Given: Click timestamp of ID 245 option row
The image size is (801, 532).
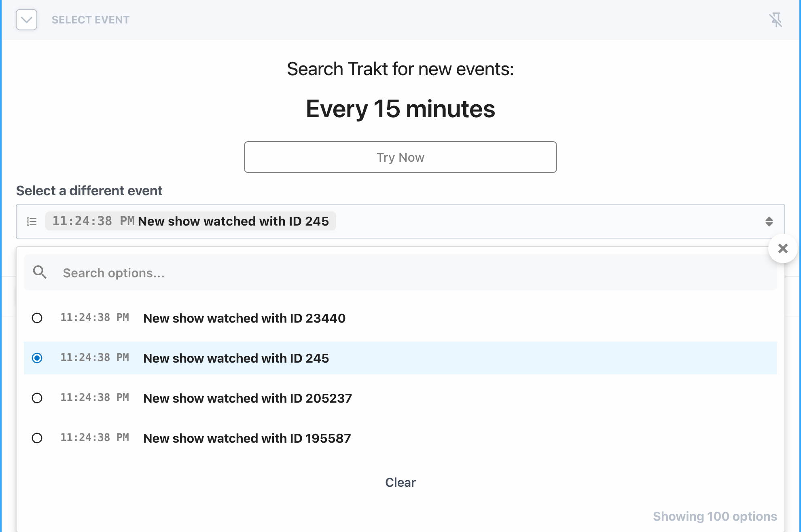Looking at the screenshot, I should point(95,358).
